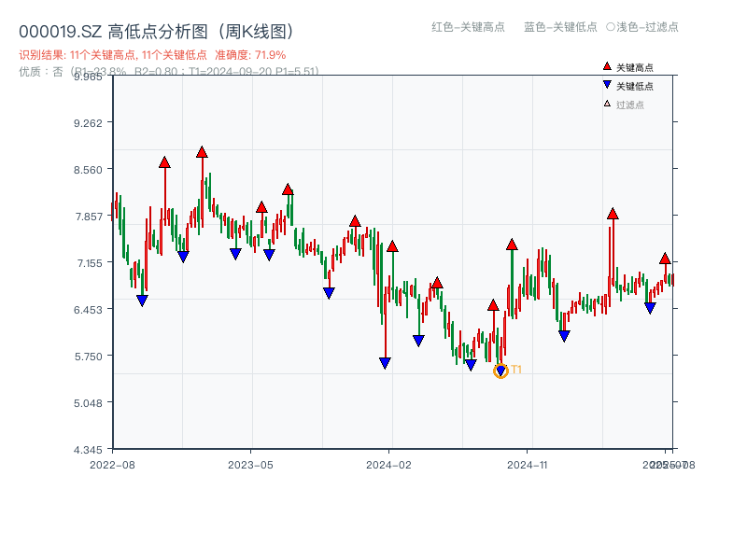
Task: Select the highest red triangle marker near 2023-05
Action: (287, 190)
